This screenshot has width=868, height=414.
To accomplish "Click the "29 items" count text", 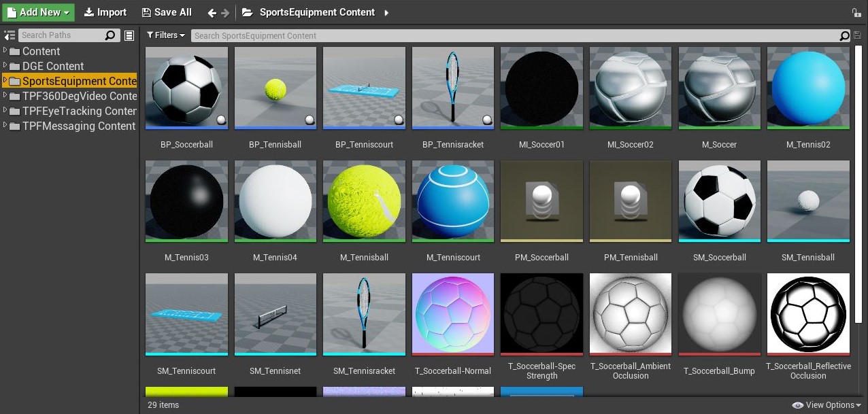I will 163,405.
